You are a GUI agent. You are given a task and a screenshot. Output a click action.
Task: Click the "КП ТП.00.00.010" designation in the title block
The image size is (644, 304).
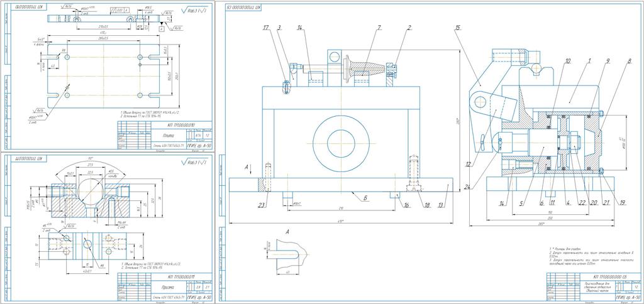182,125
